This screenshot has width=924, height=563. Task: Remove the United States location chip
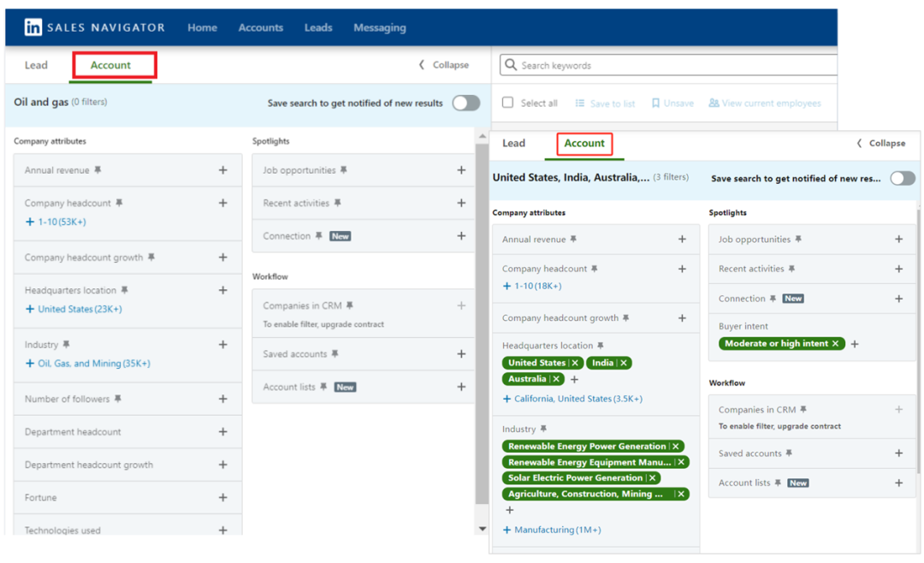pyautogui.click(x=575, y=363)
